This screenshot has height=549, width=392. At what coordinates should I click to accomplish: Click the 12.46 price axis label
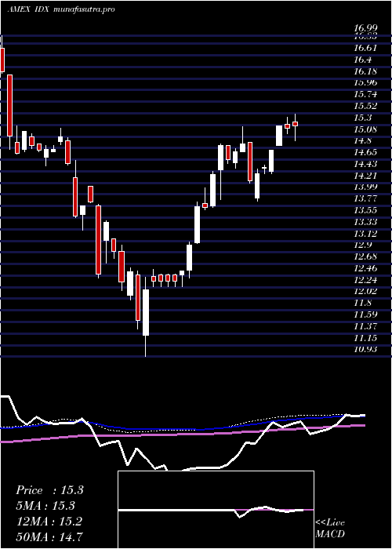(365, 268)
